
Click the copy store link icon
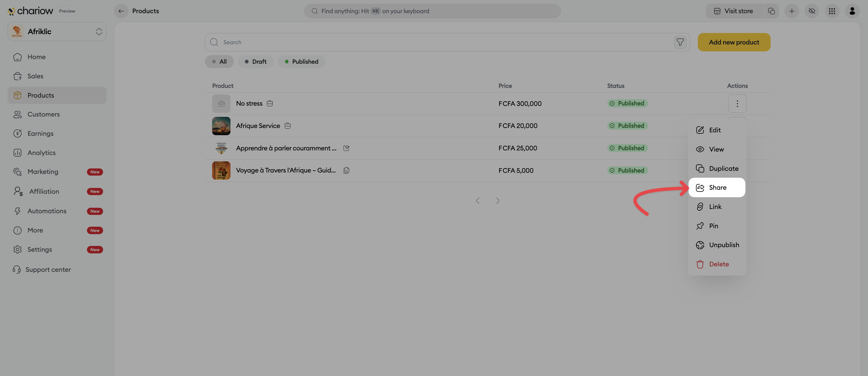point(771,11)
